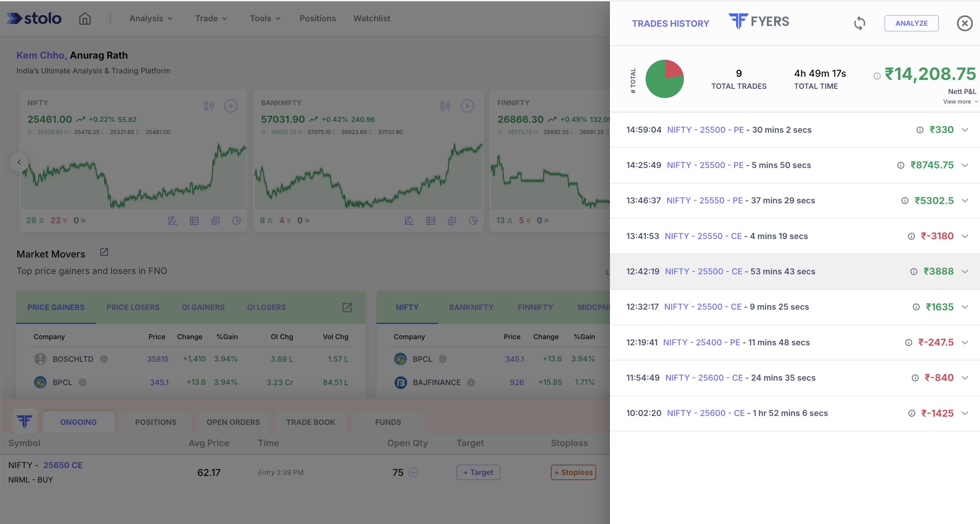Image resolution: width=980 pixels, height=524 pixels.
Task: Open NIFTY card copy-chart icon
Action: (x=215, y=221)
